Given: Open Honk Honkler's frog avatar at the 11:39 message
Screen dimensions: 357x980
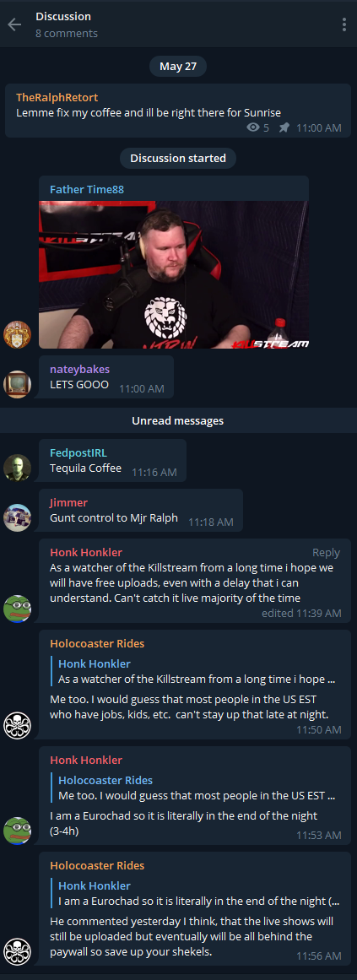Looking at the screenshot, I should 17,609.
